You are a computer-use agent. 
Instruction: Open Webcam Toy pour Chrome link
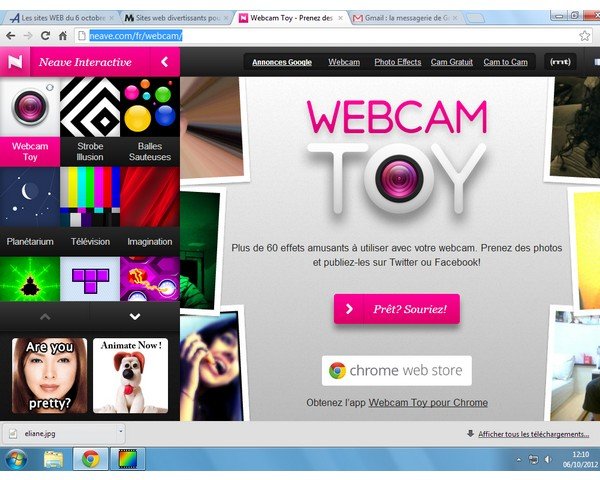[x=428, y=403]
